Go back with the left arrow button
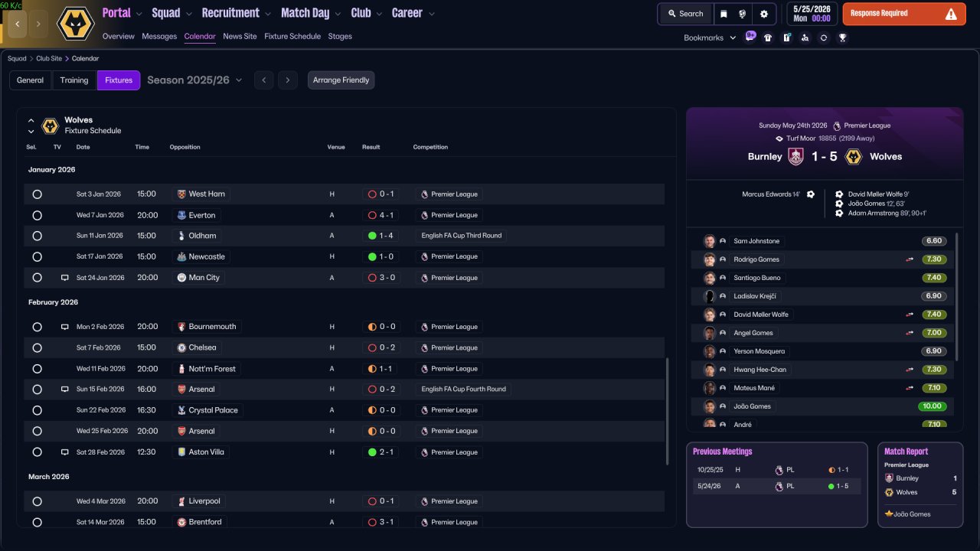The height and width of the screenshot is (551, 980). pos(17,24)
